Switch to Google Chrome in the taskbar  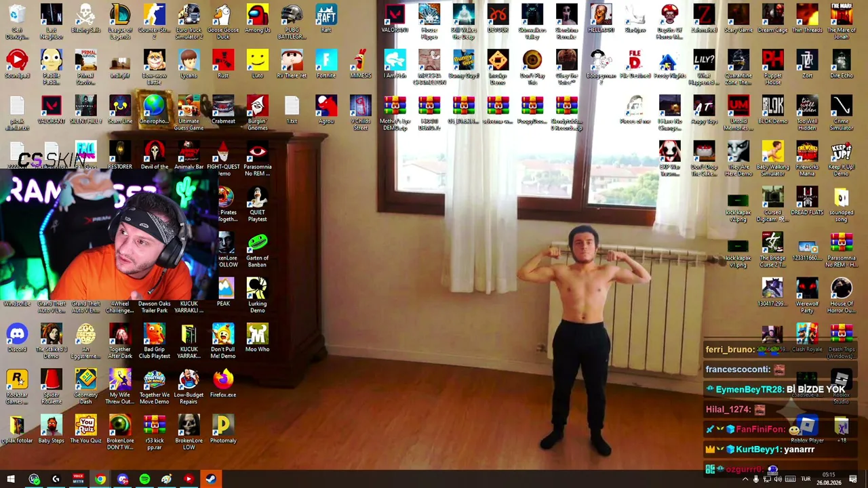[100, 479]
